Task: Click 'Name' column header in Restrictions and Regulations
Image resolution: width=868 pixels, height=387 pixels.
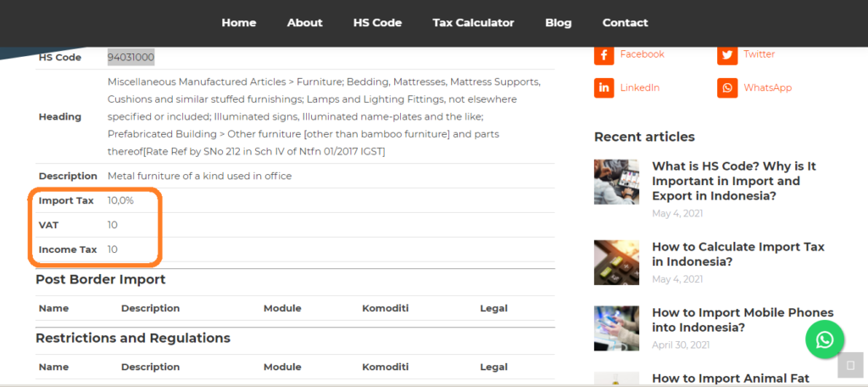Action: [x=53, y=367]
